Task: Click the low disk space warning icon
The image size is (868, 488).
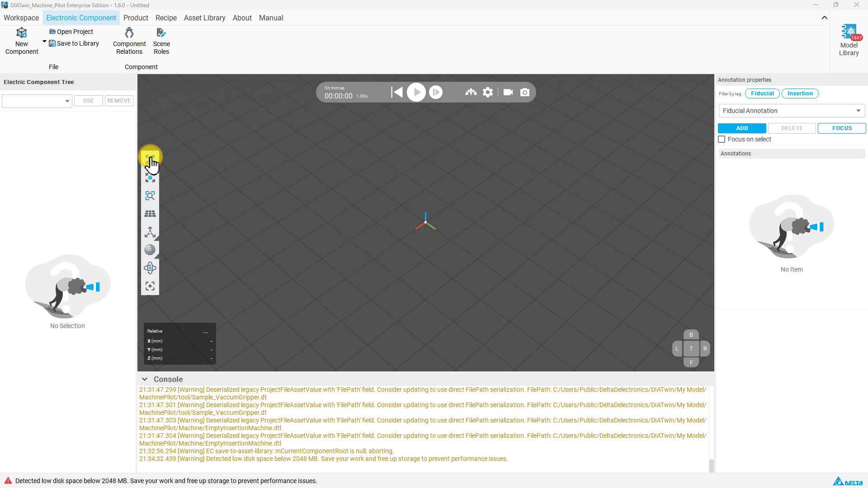Action: tap(8, 481)
